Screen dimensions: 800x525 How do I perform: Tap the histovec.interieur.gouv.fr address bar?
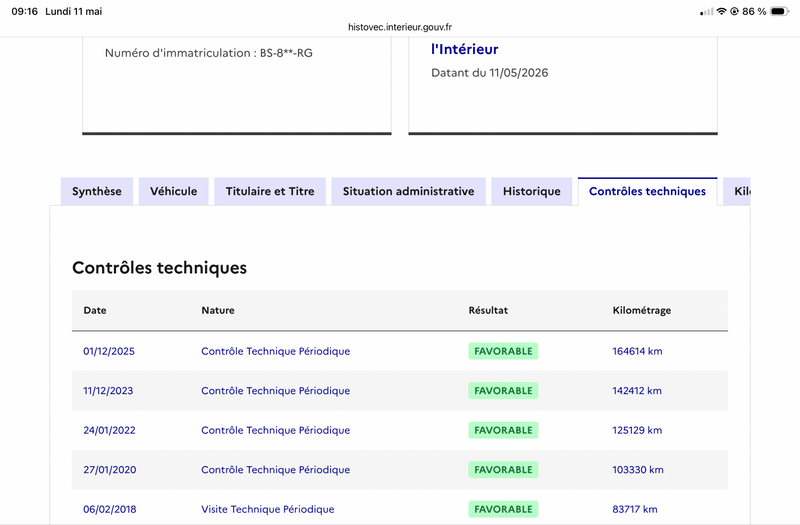[x=400, y=27]
